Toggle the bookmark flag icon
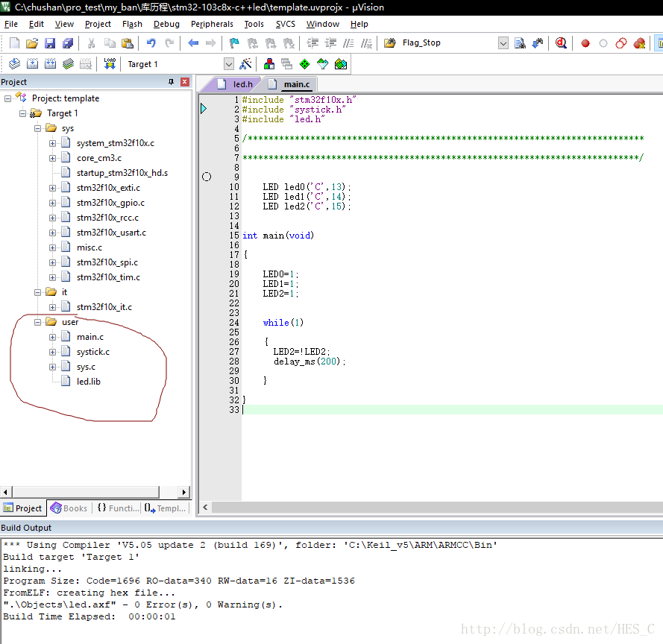The height and width of the screenshot is (644, 663). coord(233,43)
